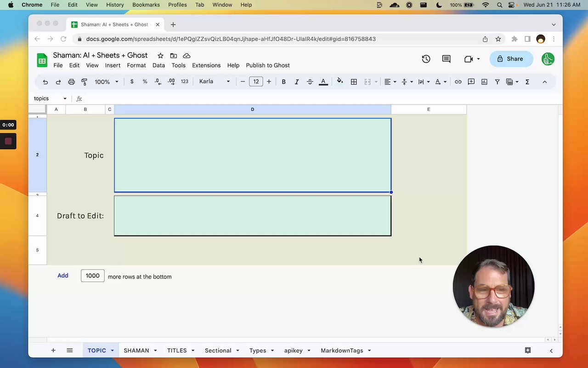Open the fill color picker

(x=340, y=81)
